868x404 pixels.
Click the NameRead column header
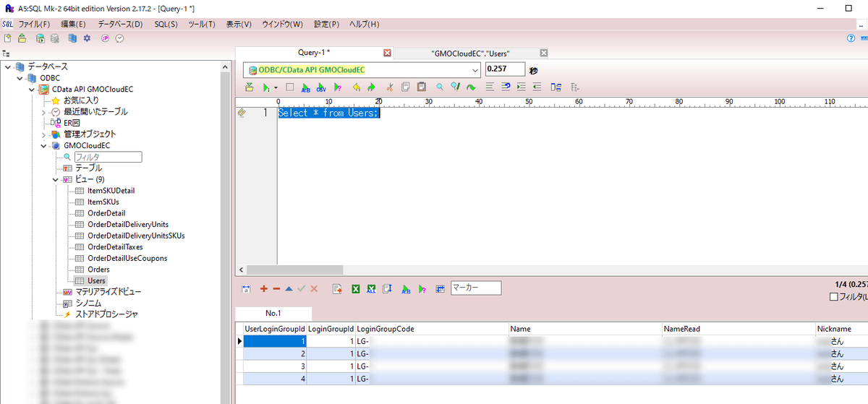click(738, 329)
